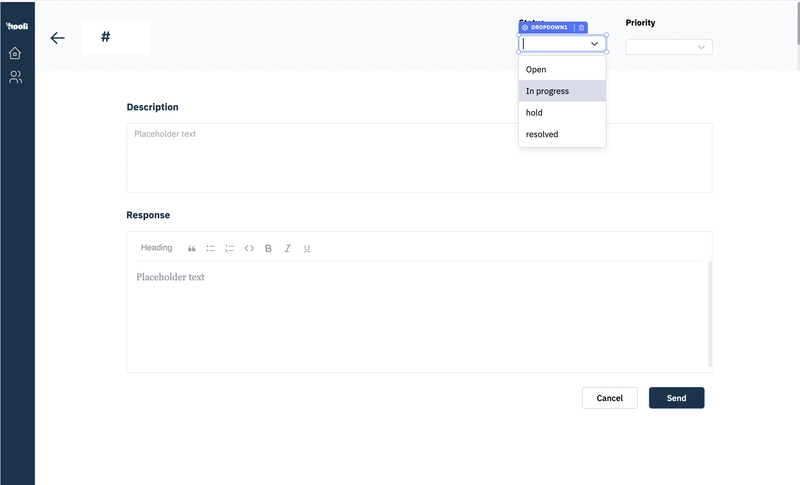Click the Send button

(677, 398)
